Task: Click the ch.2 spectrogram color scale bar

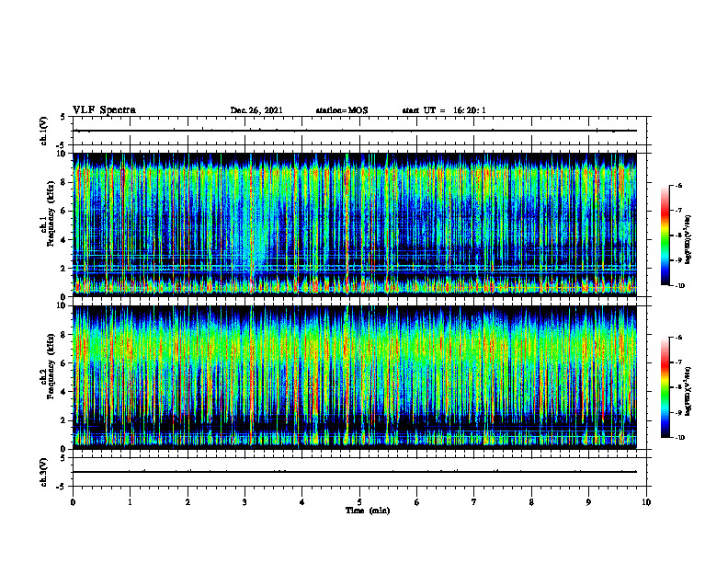Action: coord(665,387)
